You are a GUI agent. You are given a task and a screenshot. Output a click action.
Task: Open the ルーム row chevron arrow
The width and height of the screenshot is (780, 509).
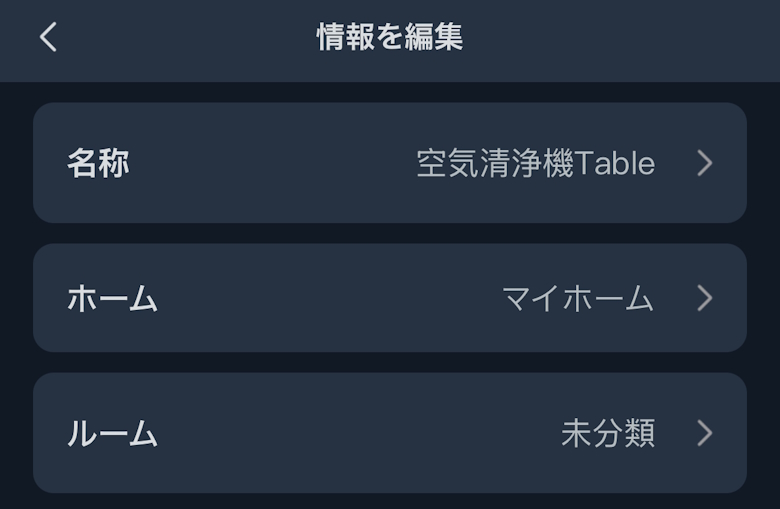pos(705,433)
